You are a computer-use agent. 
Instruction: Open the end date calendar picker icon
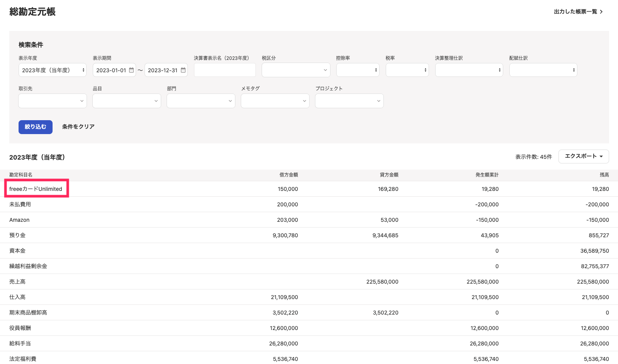[183, 70]
